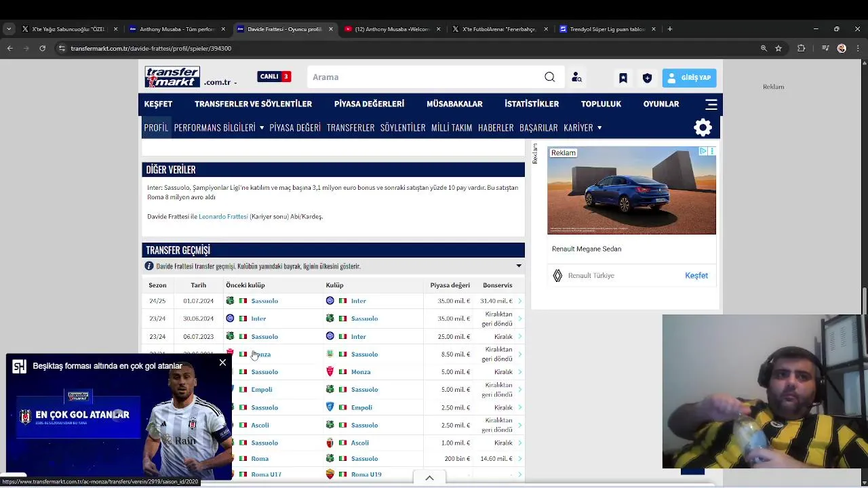The height and width of the screenshot is (488, 868).
Task: Expand the transfer history dropdown arrow
Action: tap(519, 266)
